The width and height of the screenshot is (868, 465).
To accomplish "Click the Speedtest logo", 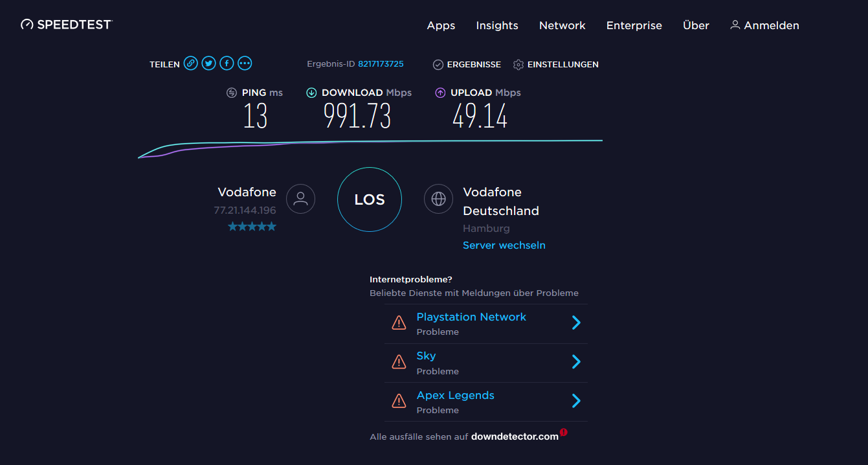I will (x=67, y=25).
